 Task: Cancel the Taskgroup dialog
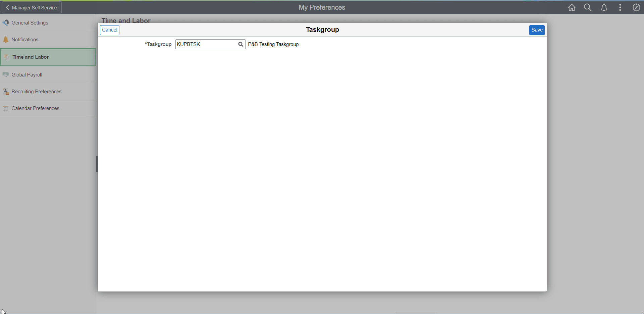(109, 30)
